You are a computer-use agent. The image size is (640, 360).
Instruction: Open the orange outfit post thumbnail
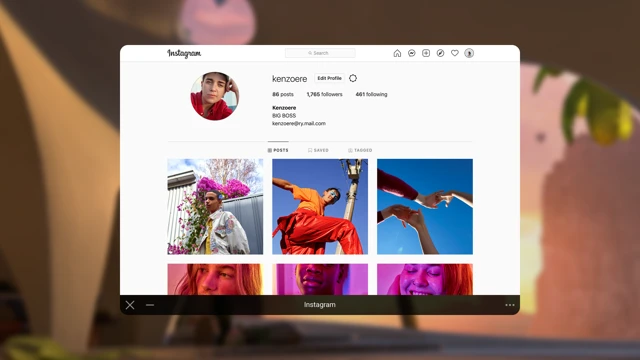(320, 207)
